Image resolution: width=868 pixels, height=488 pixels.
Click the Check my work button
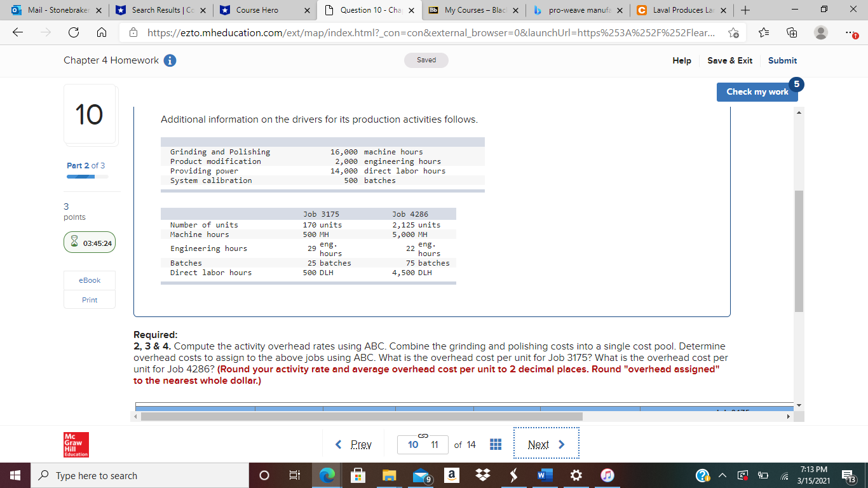coord(757,91)
